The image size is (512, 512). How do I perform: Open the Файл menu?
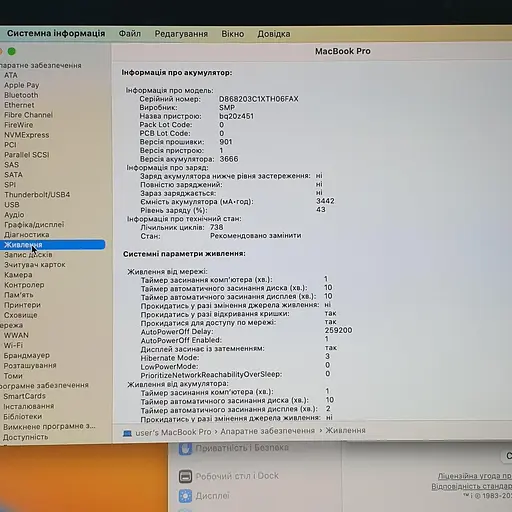(x=130, y=34)
